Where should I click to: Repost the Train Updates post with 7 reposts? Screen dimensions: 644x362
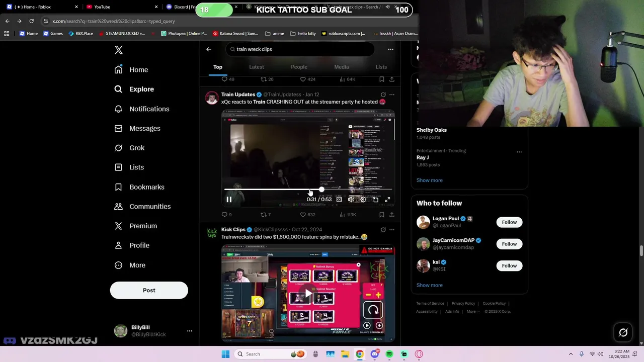(265, 215)
